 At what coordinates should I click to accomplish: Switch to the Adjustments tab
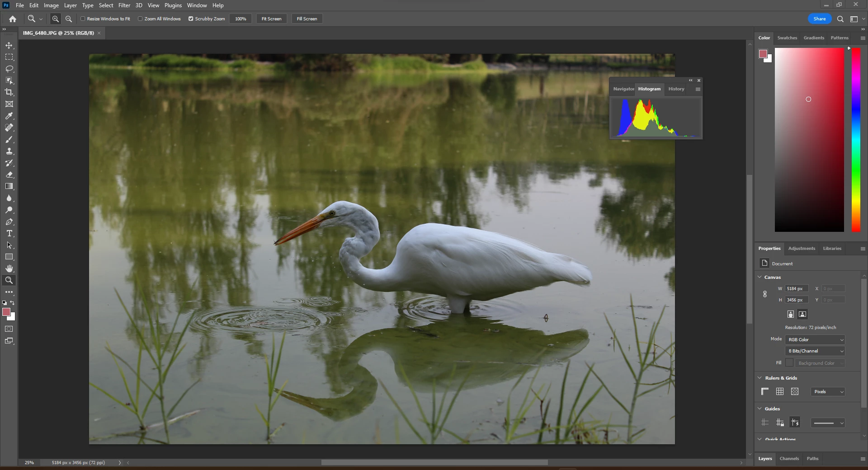[x=802, y=249]
